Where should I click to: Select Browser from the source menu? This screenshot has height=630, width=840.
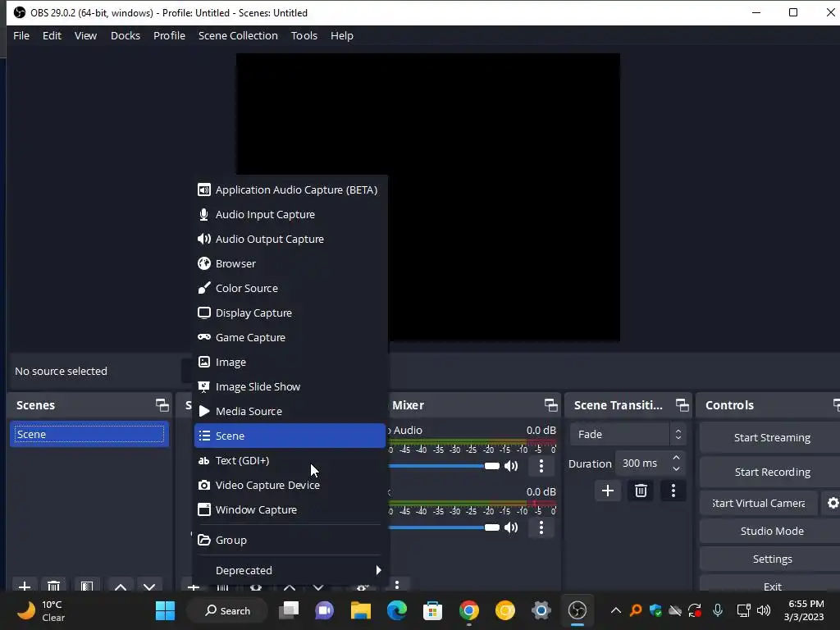(x=290, y=263)
